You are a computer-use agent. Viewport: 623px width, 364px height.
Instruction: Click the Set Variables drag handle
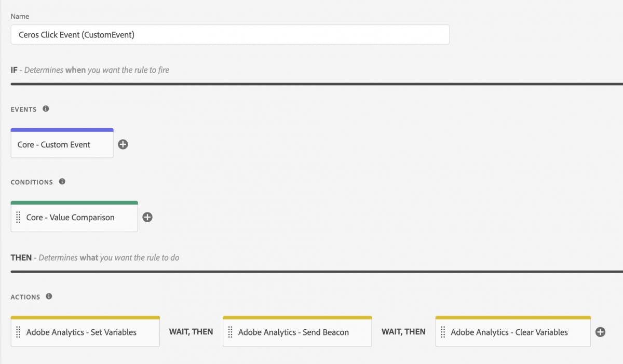pyautogui.click(x=19, y=332)
